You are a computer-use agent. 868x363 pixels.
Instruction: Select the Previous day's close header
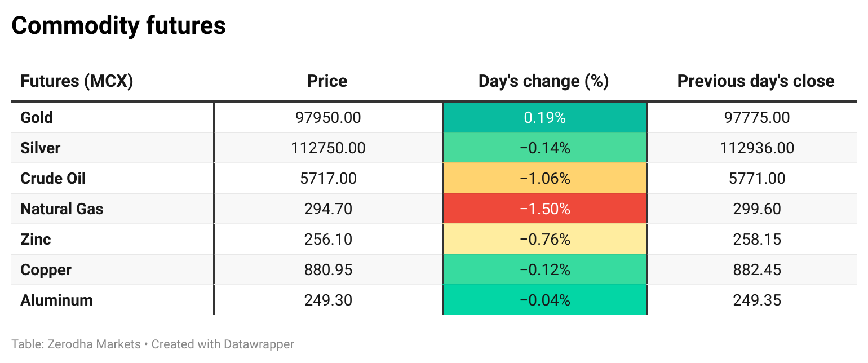pos(755,81)
